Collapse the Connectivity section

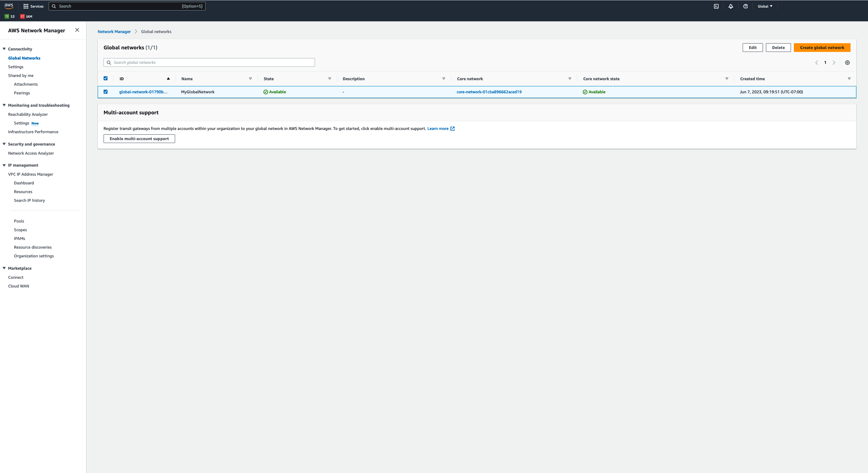coord(4,49)
